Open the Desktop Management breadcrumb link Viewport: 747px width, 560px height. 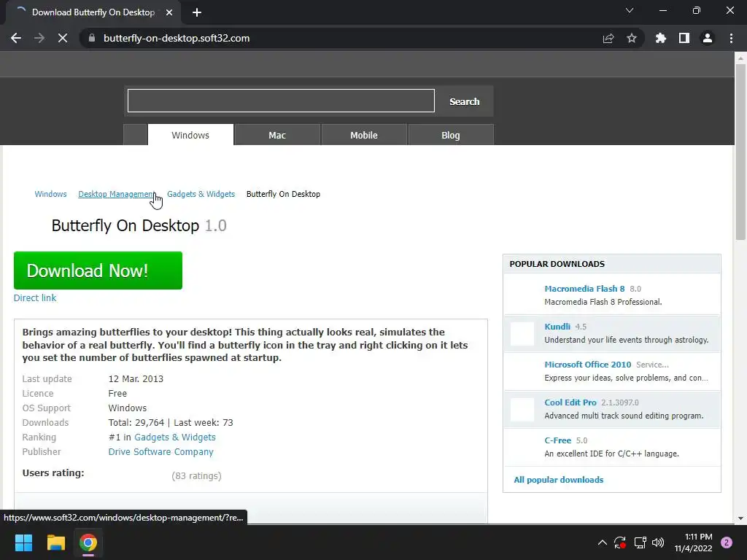[x=117, y=194]
